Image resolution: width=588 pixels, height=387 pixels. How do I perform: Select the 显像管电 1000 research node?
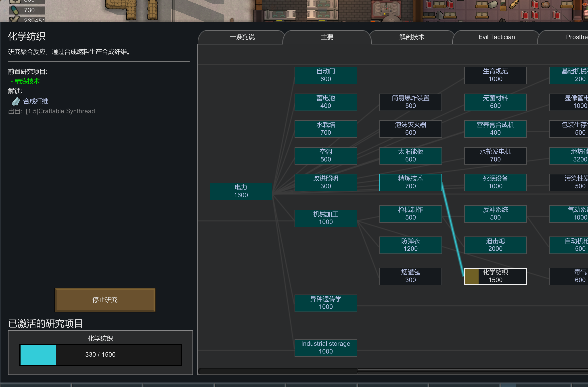[x=569, y=102]
